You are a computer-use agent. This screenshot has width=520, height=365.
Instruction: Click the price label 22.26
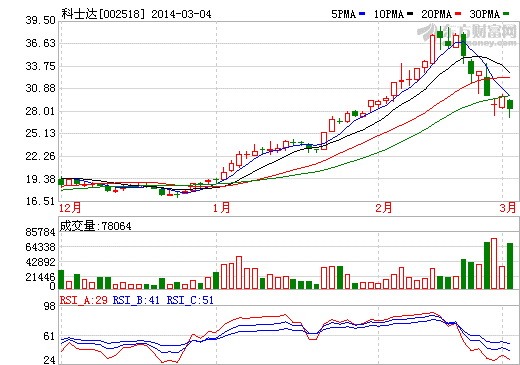click(40, 156)
